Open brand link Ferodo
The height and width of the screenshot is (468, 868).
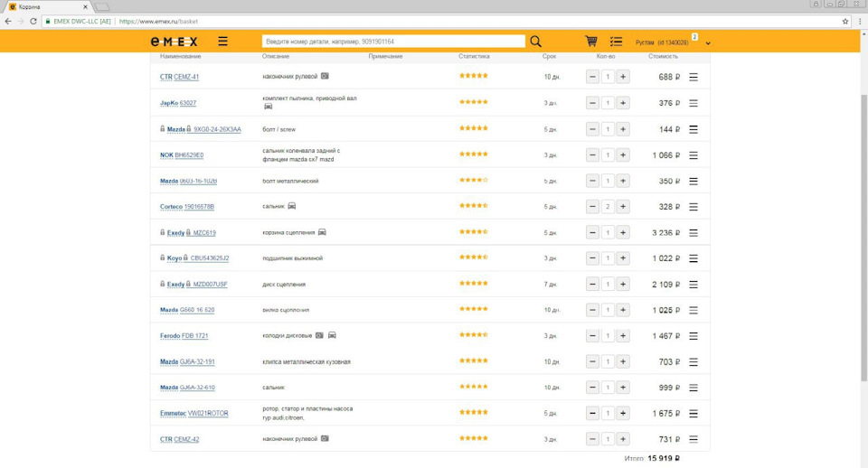click(x=170, y=336)
